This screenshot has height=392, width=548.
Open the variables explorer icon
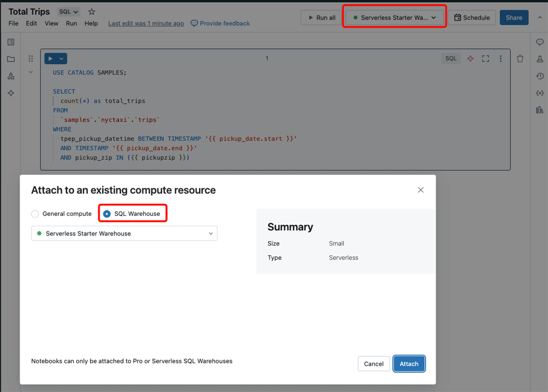pyautogui.click(x=540, y=93)
